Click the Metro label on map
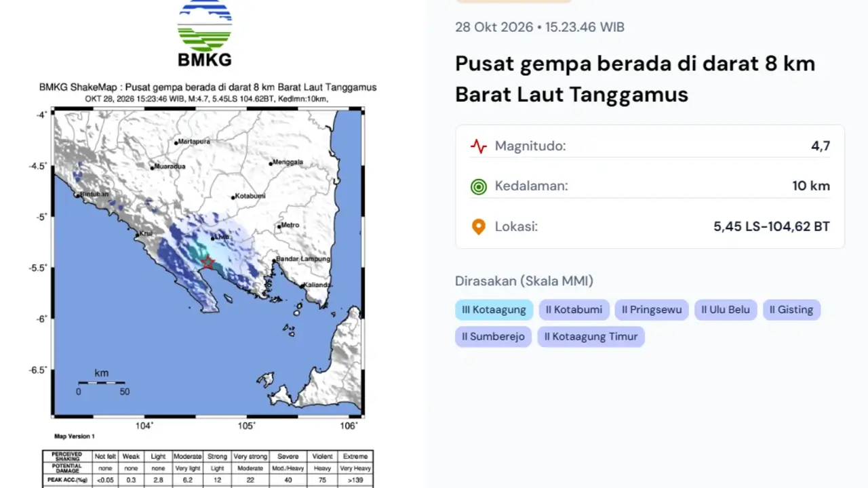 (290, 225)
